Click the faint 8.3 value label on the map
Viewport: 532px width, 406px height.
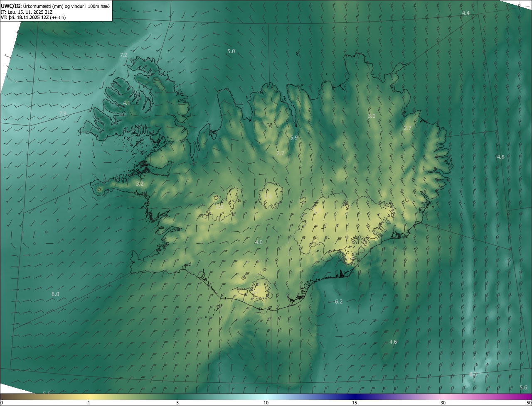point(473,374)
